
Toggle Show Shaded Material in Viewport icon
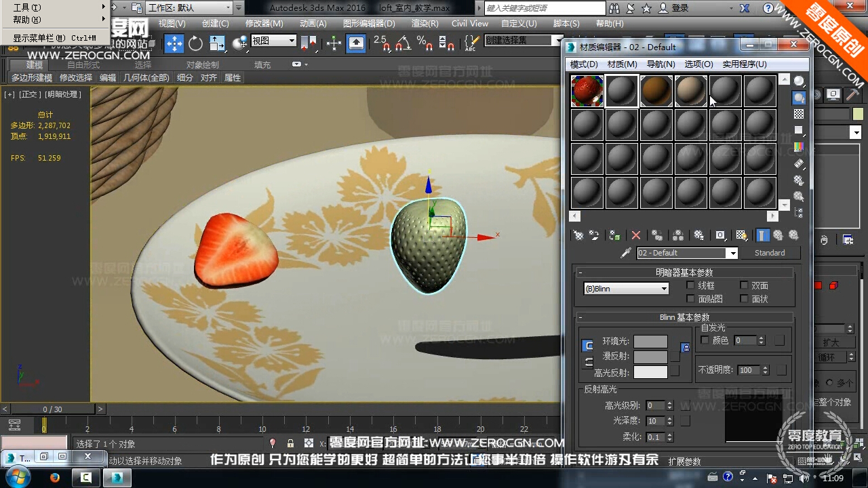click(x=742, y=235)
